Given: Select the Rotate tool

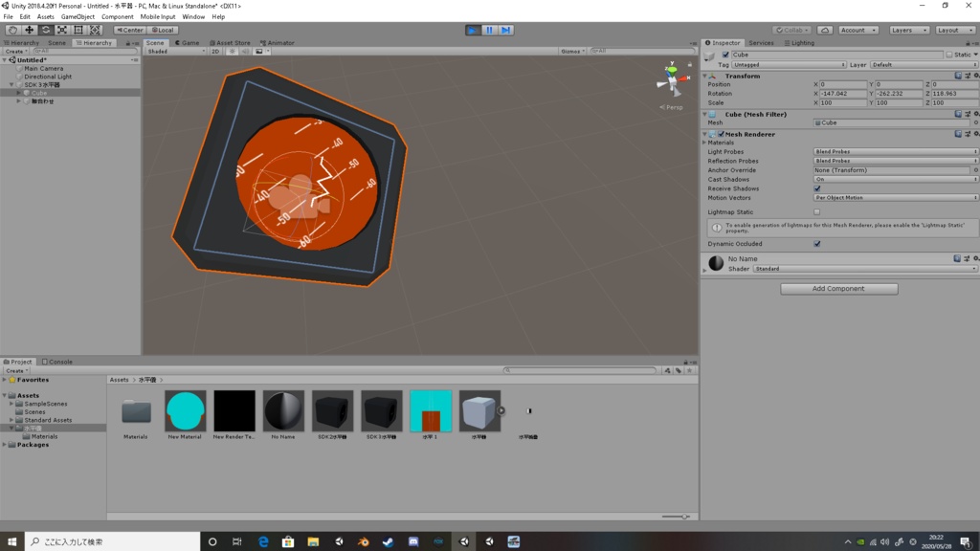Looking at the screenshot, I should pyautogui.click(x=46, y=30).
